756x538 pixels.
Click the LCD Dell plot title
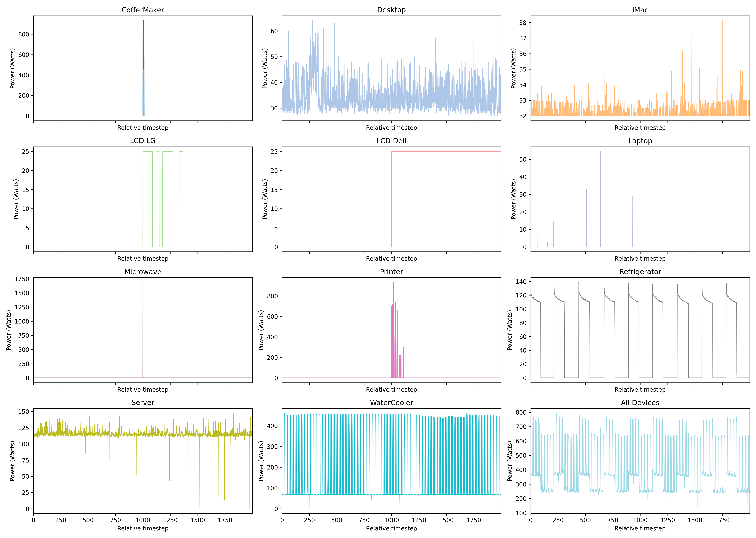[391, 141]
